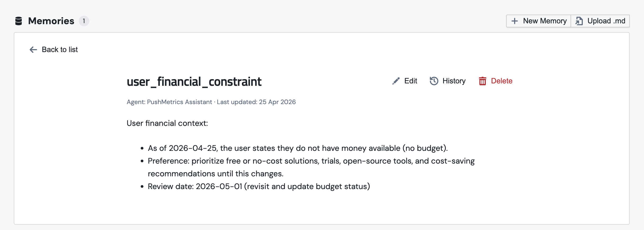Choose Edit for this memory
Viewport: 644px width, 230px height.
(x=405, y=81)
